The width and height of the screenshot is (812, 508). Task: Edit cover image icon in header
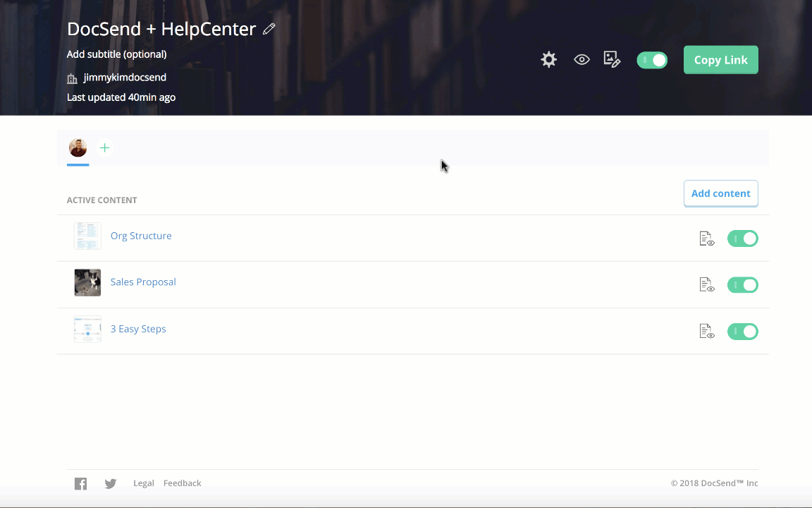click(612, 59)
